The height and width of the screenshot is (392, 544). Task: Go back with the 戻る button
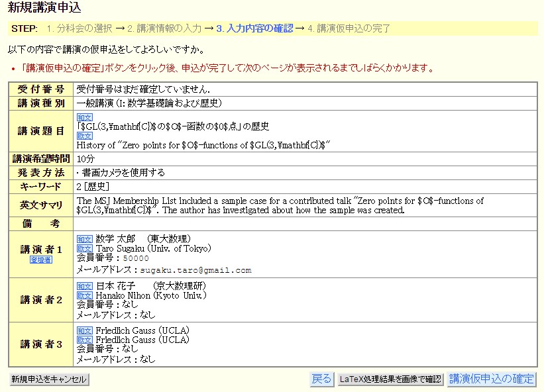pos(321,379)
